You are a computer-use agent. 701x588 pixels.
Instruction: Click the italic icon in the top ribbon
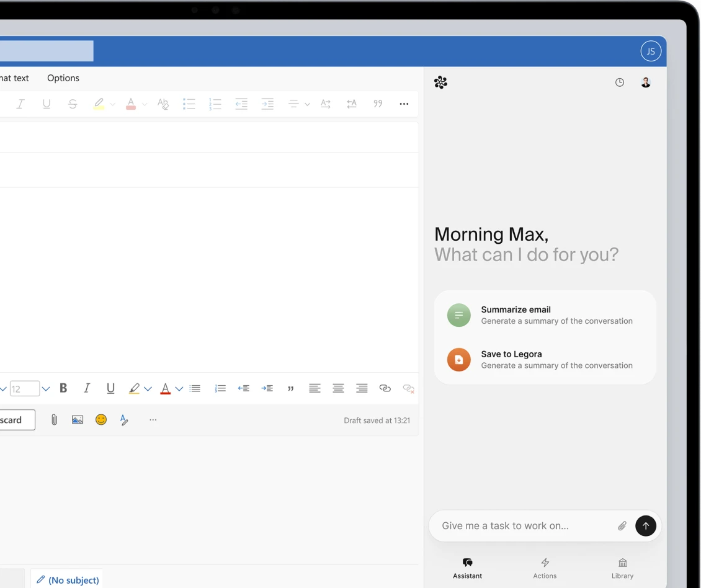(20, 104)
